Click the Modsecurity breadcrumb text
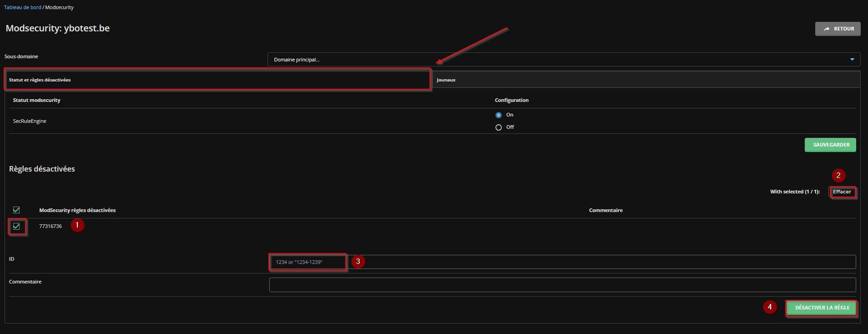868x334 pixels. [59, 7]
